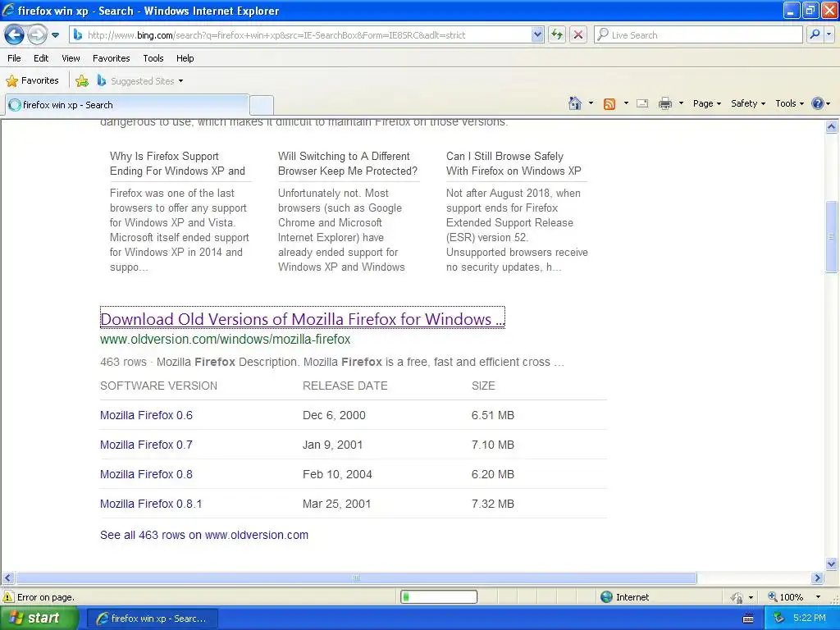Click the Read Mail icon
The width and height of the screenshot is (840, 630).
(x=642, y=104)
